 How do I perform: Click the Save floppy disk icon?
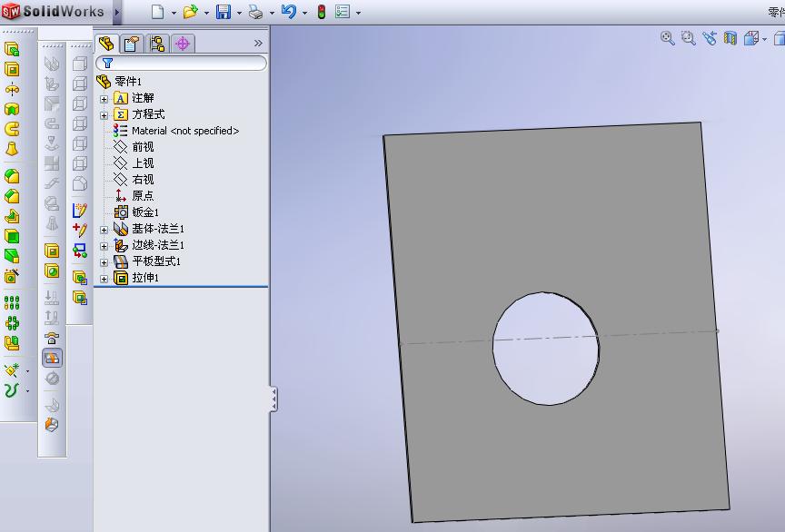click(x=224, y=12)
